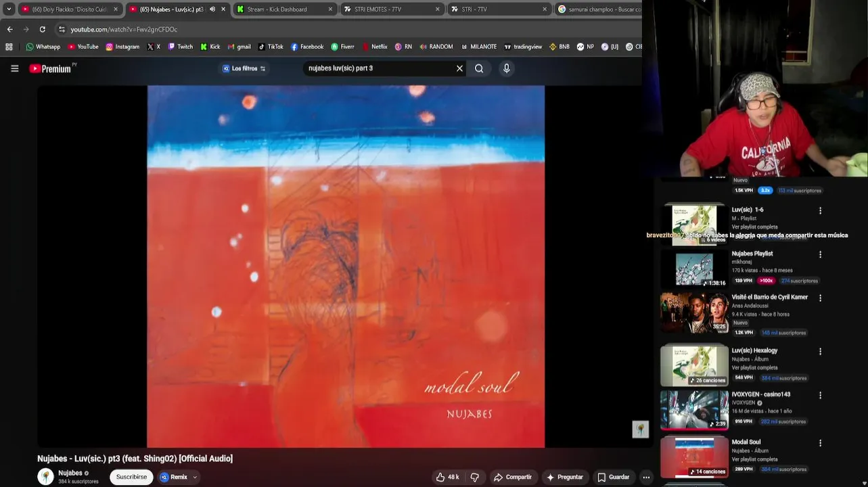Viewport: 868px width, 487px height.
Task: View site information icon in address bar
Action: tap(62, 29)
